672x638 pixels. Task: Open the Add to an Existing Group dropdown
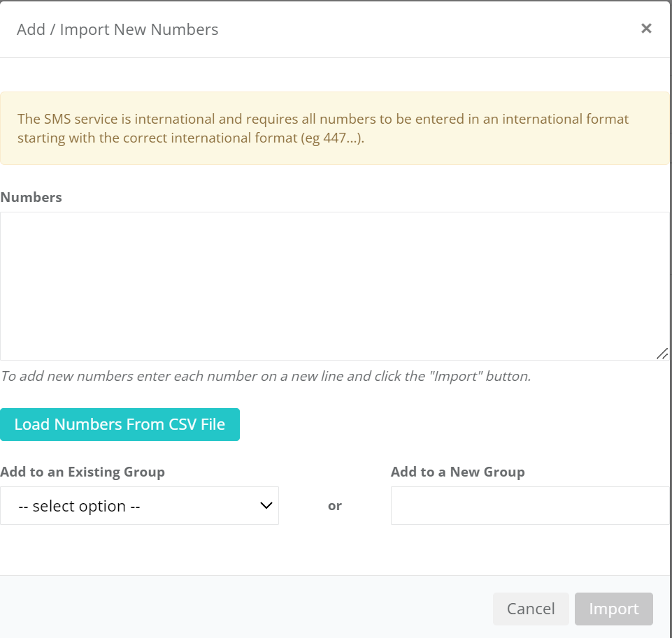(x=139, y=506)
